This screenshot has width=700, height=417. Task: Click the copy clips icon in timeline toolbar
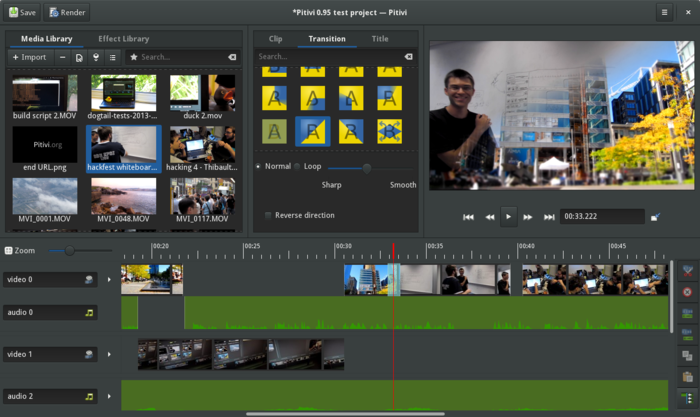click(687, 355)
